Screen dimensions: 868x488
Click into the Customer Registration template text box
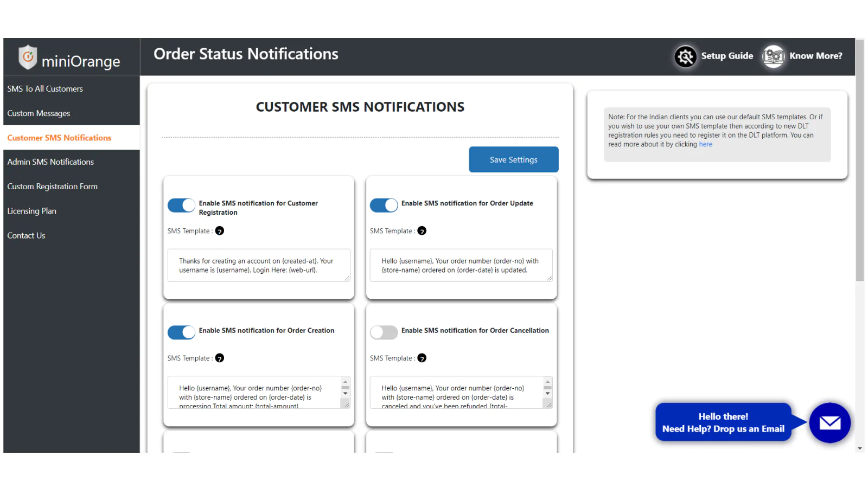pos(259,265)
